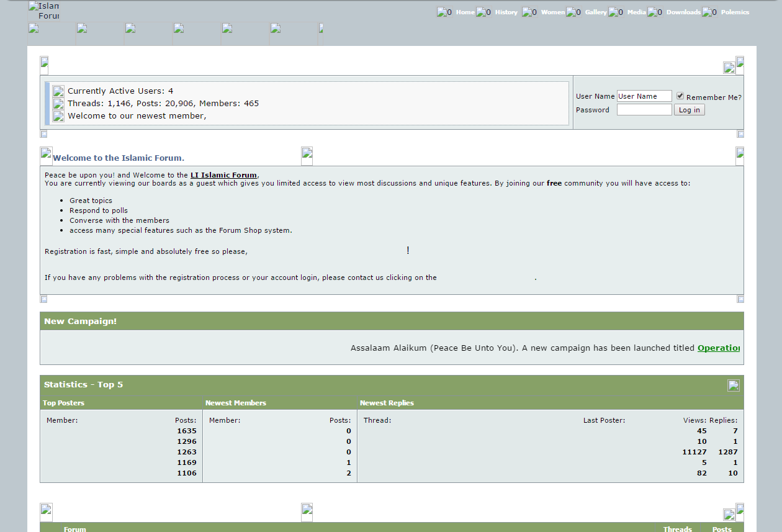Open the Operation campaign link
Viewport: 782px width, 532px height.
(x=719, y=348)
